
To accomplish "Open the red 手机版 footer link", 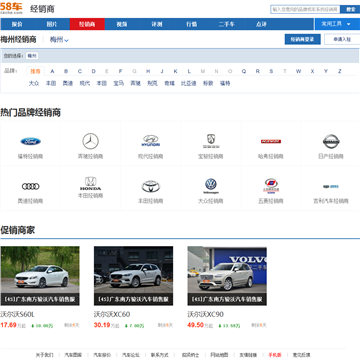I will pyautogui.click(x=275, y=355).
